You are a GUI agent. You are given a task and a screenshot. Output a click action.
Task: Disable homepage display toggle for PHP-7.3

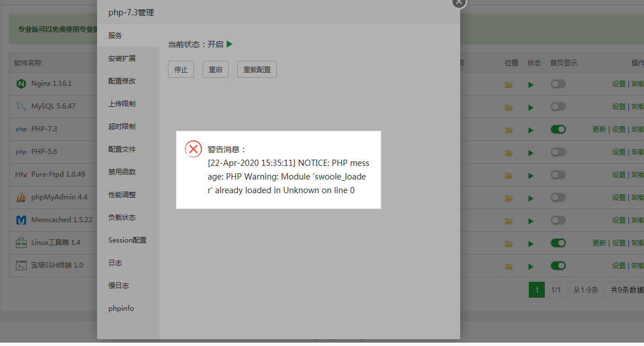coord(558,129)
